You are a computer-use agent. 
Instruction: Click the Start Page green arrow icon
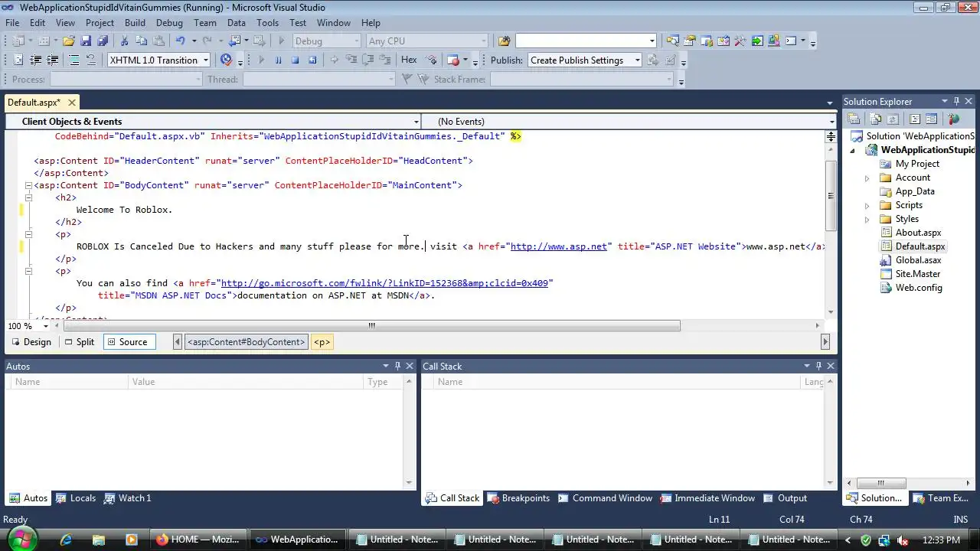(756, 41)
